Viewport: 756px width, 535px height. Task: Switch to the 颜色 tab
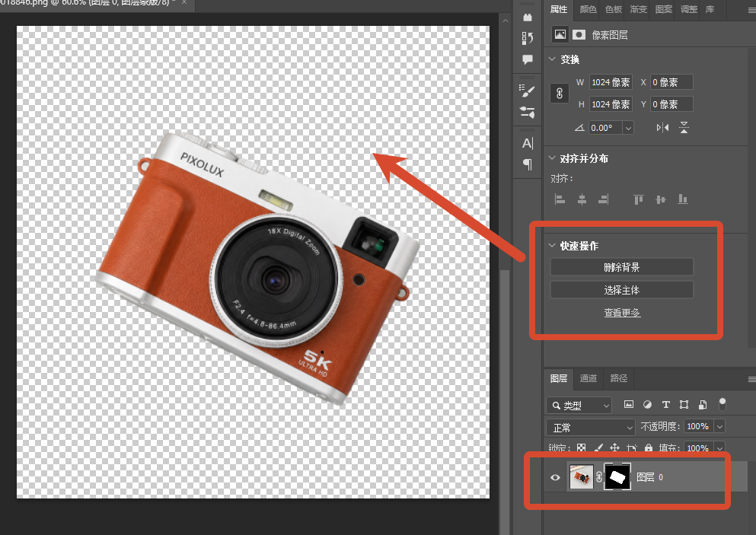click(x=588, y=10)
